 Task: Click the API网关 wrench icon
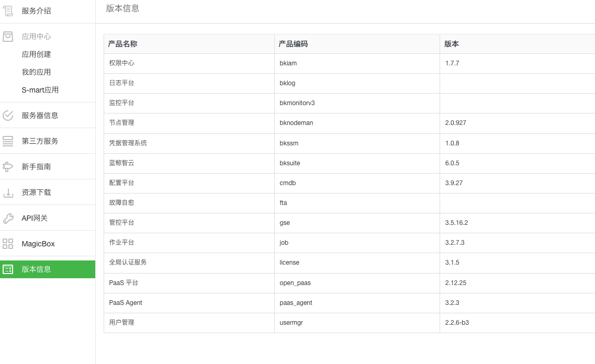tap(8, 218)
